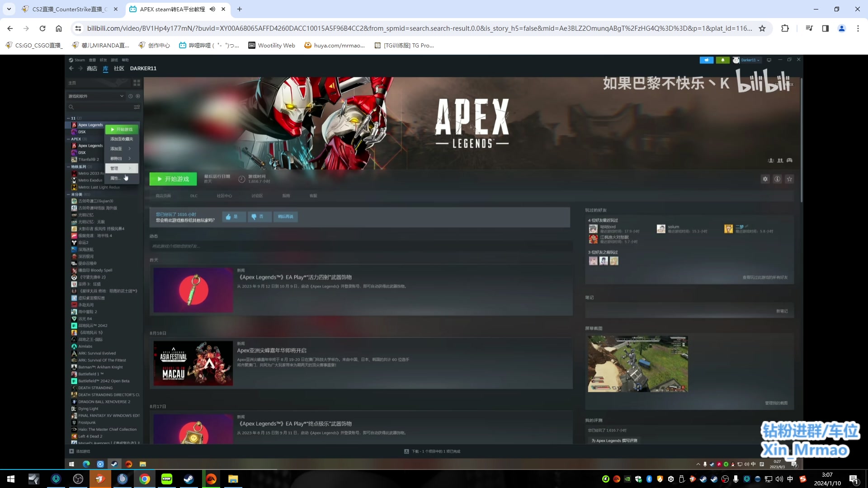Mute the APEX tab's speaker icon
The height and width of the screenshot is (488, 868).
coord(212,9)
